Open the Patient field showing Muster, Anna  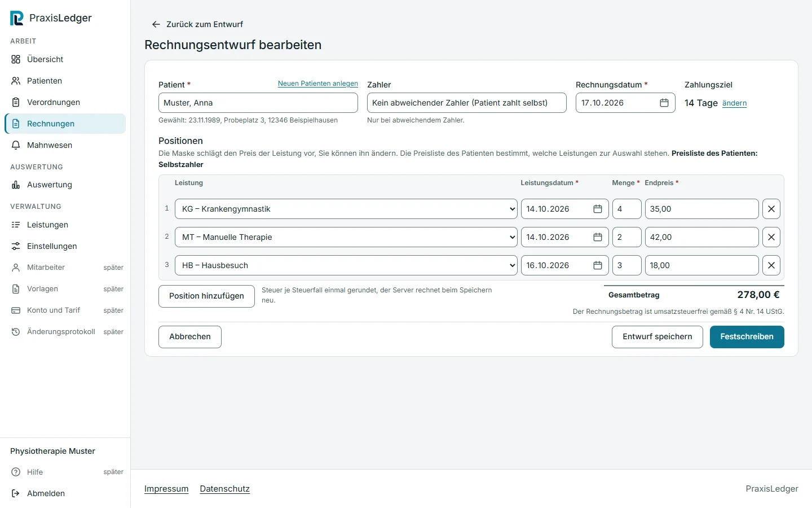click(x=258, y=103)
